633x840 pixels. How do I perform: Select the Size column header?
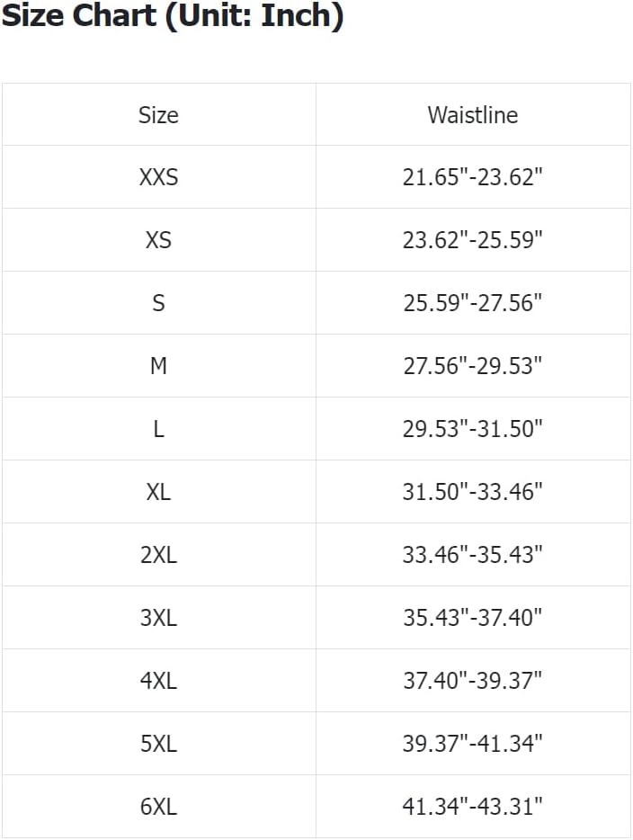[x=158, y=114]
